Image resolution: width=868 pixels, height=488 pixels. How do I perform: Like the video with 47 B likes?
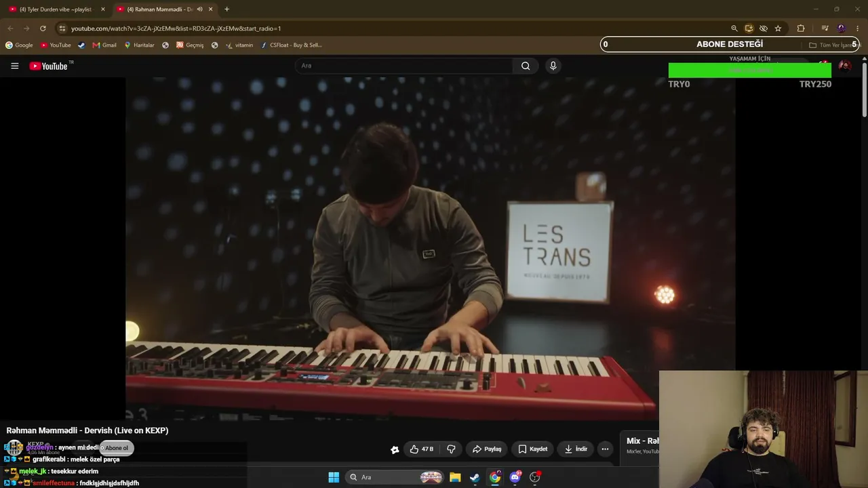coord(421,449)
